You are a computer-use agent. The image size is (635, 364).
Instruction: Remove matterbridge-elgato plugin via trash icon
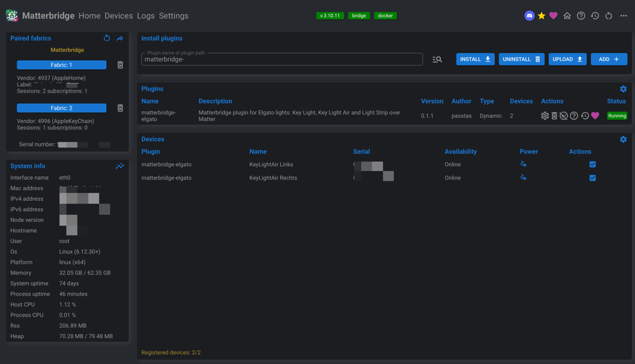(x=554, y=115)
